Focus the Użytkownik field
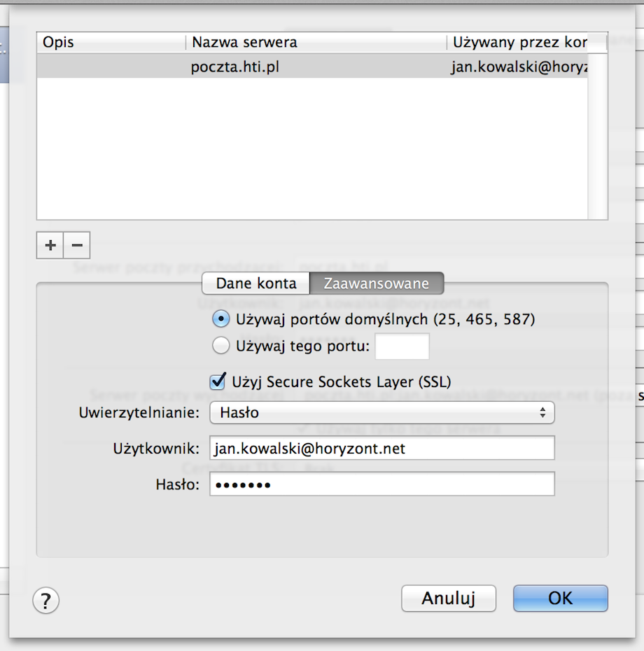 click(382, 448)
